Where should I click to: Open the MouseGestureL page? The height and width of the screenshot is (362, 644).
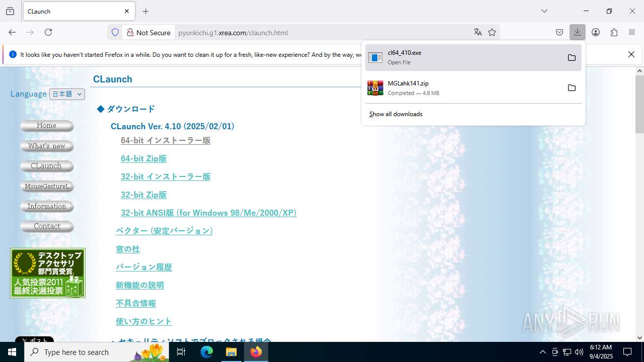pos(47,186)
